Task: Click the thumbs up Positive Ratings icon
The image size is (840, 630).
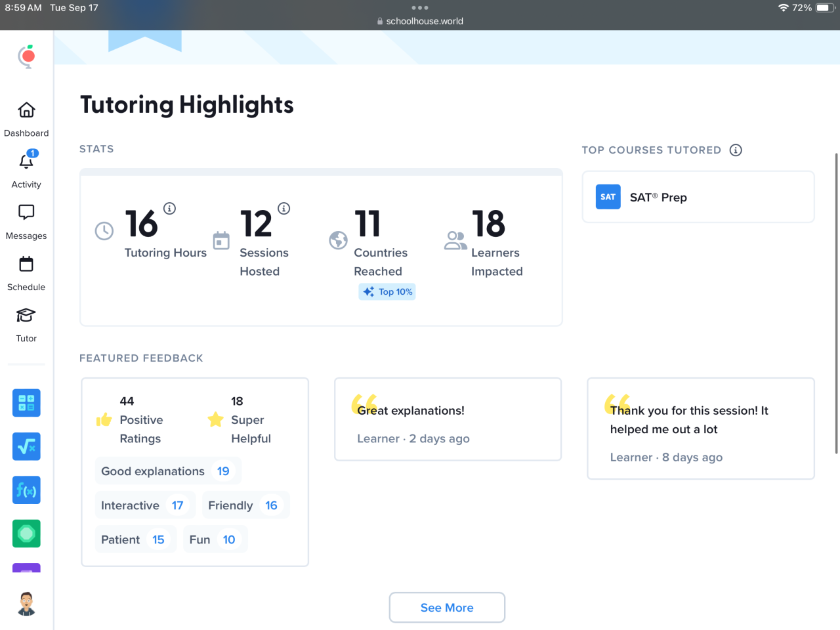Action: pyautogui.click(x=104, y=420)
